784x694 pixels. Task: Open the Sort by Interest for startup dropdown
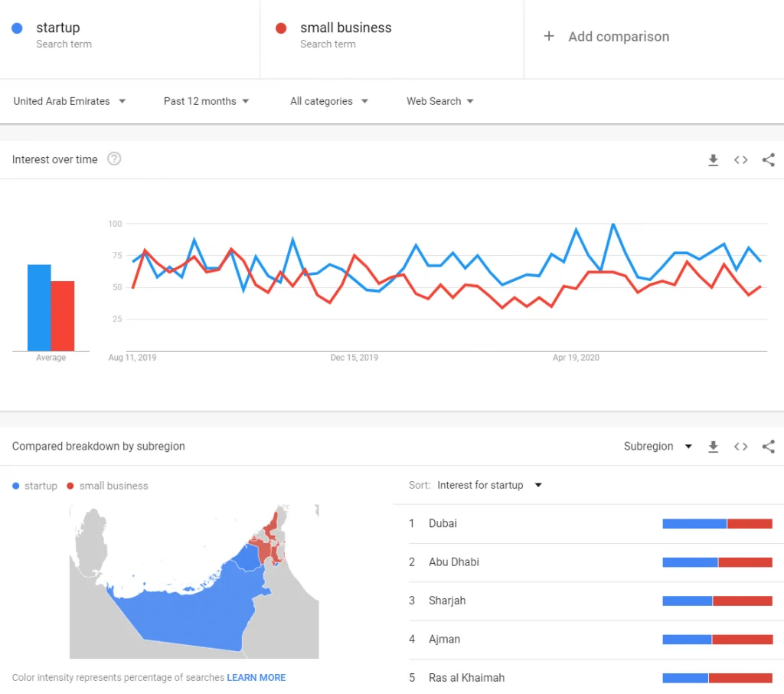click(x=487, y=485)
